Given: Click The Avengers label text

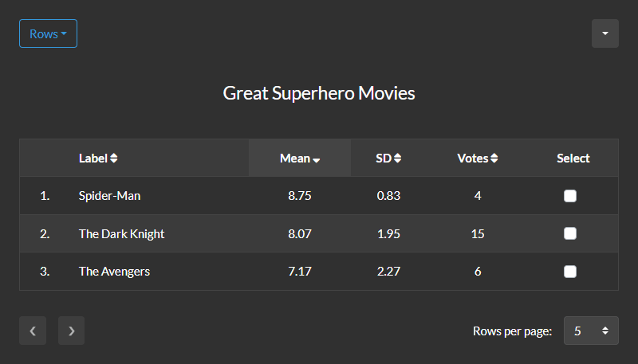Looking at the screenshot, I should click(114, 272).
